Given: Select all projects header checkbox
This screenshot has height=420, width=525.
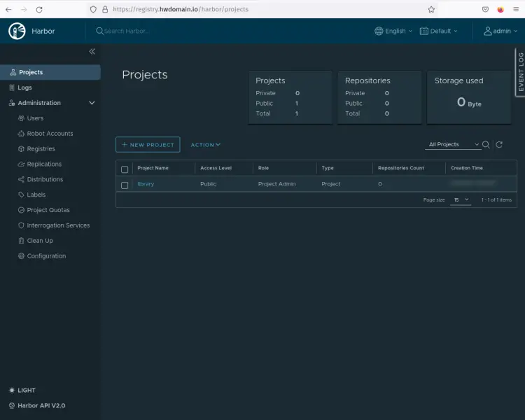Looking at the screenshot, I should point(125,169).
